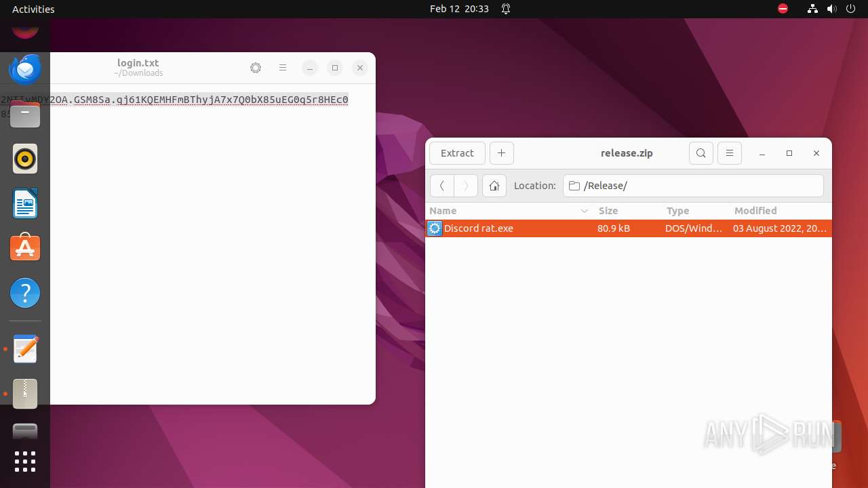Screen dimensions: 868x488
Task: Open network status tray icon
Action: 812,9
